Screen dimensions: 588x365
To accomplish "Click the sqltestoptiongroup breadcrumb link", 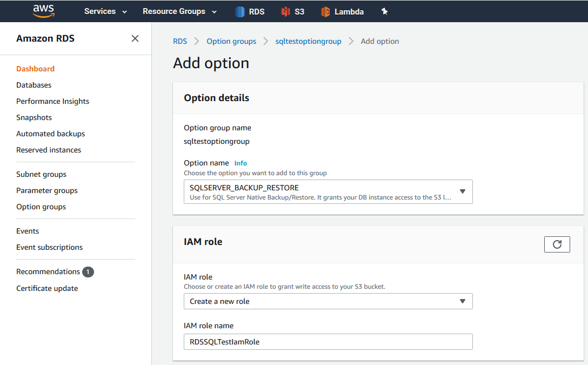I will coord(308,41).
